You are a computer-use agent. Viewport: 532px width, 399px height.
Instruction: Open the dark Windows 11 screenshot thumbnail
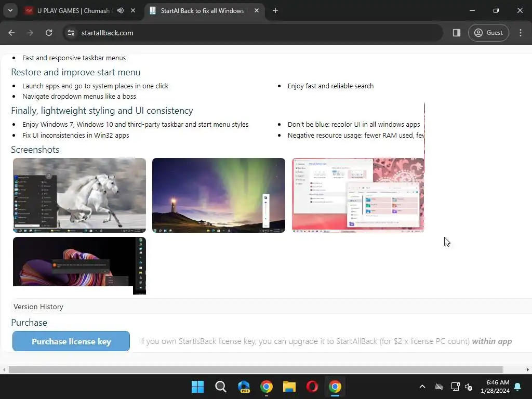pyautogui.click(x=79, y=265)
